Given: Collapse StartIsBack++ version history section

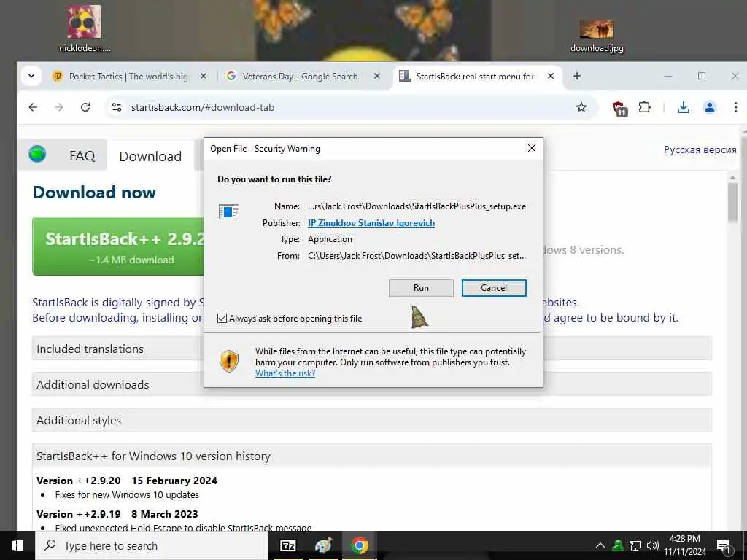Looking at the screenshot, I should click(x=371, y=456).
